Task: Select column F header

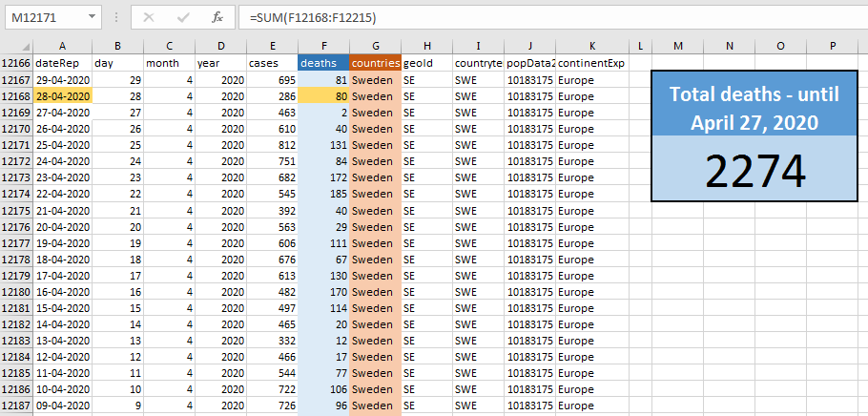Action: pyautogui.click(x=323, y=46)
